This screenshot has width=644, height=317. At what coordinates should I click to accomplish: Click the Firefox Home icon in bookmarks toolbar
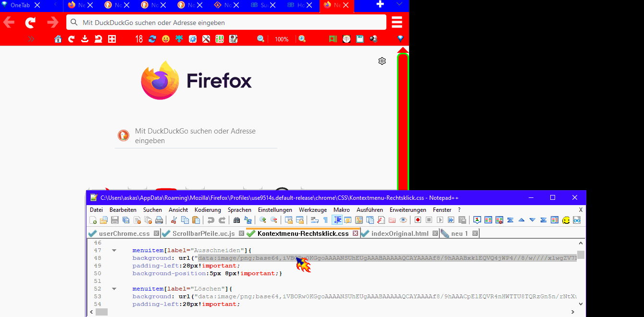[x=58, y=39]
